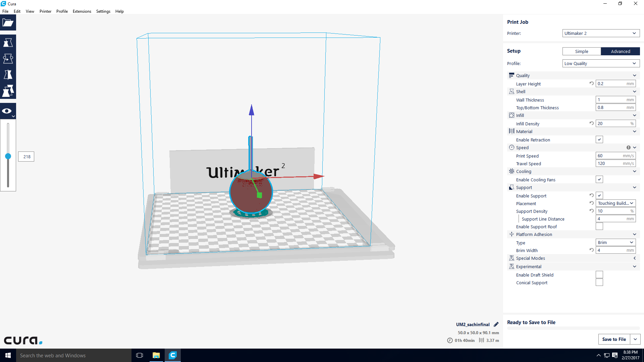Open the Placement dropdown Touching Build
This screenshot has width=644, height=362.
(x=616, y=203)
